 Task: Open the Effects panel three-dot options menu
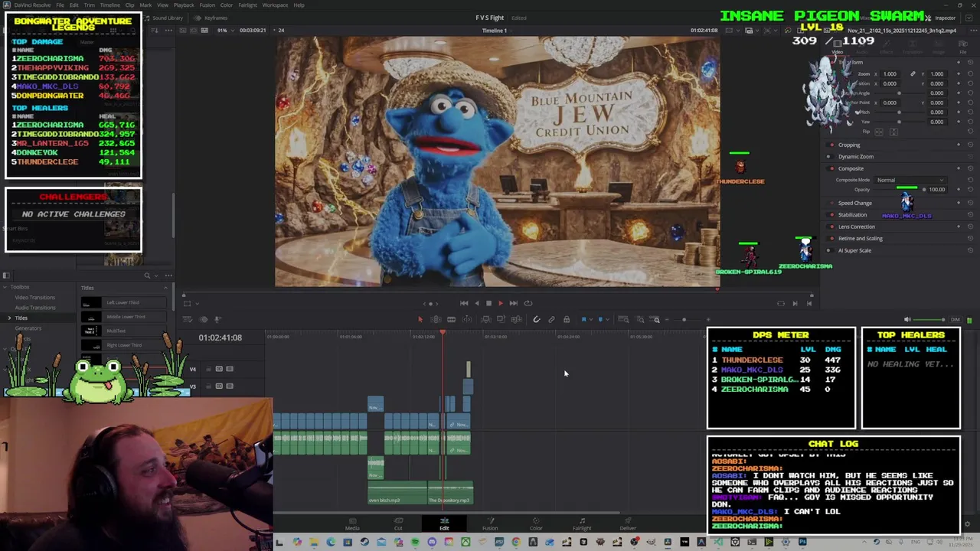168,275
